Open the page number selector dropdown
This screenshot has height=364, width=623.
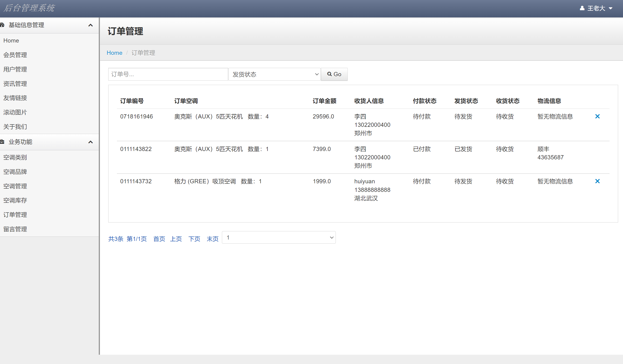pyautogui.click(x=279, y=237)
